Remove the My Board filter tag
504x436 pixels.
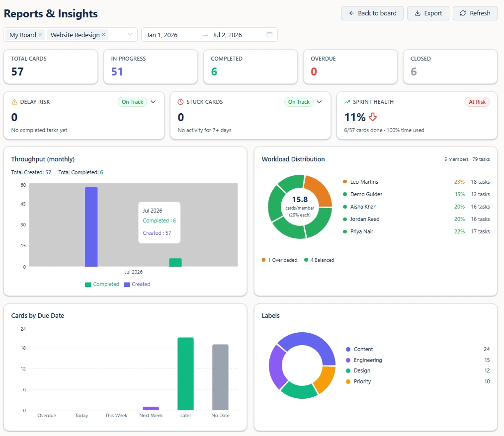pyautogui.click(x=40, y=35)
